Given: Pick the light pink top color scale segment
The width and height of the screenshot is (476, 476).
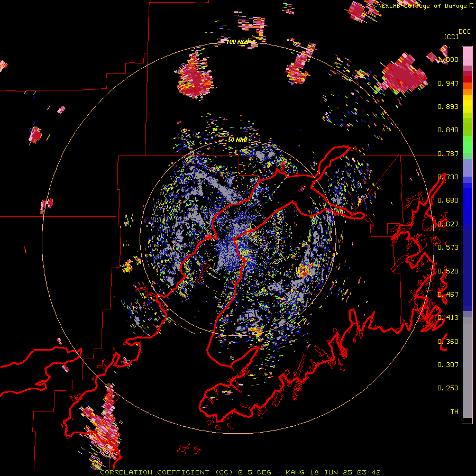Looking at the screenshot, I should click(467, 56).
